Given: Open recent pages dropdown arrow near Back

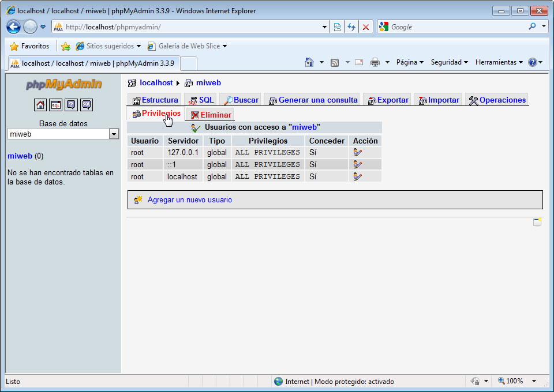Looking at the screenshot, I should click(x=43, y=27).
